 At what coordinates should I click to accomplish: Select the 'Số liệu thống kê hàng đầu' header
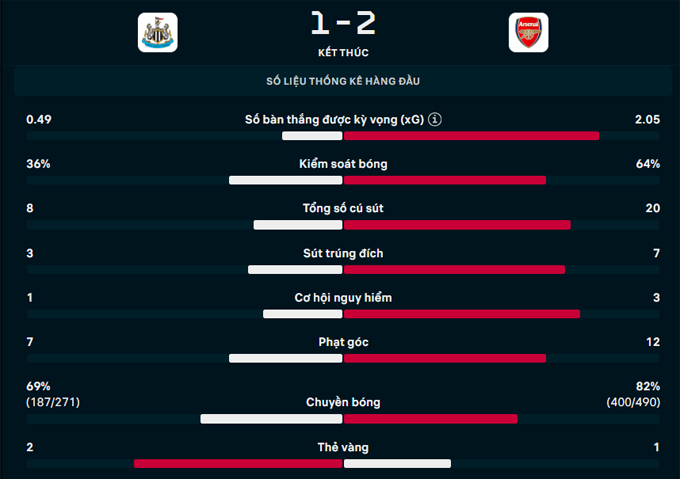tap(343, 80)
